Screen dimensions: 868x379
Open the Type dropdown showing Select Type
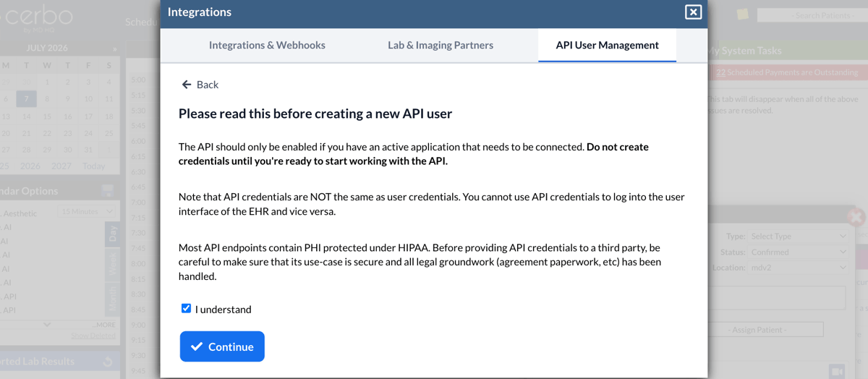[798, 237]
